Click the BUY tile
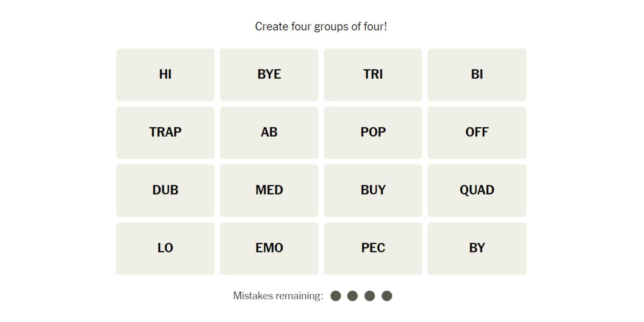The width and height of the screenshot is (644, 322). tap(373, 190)
